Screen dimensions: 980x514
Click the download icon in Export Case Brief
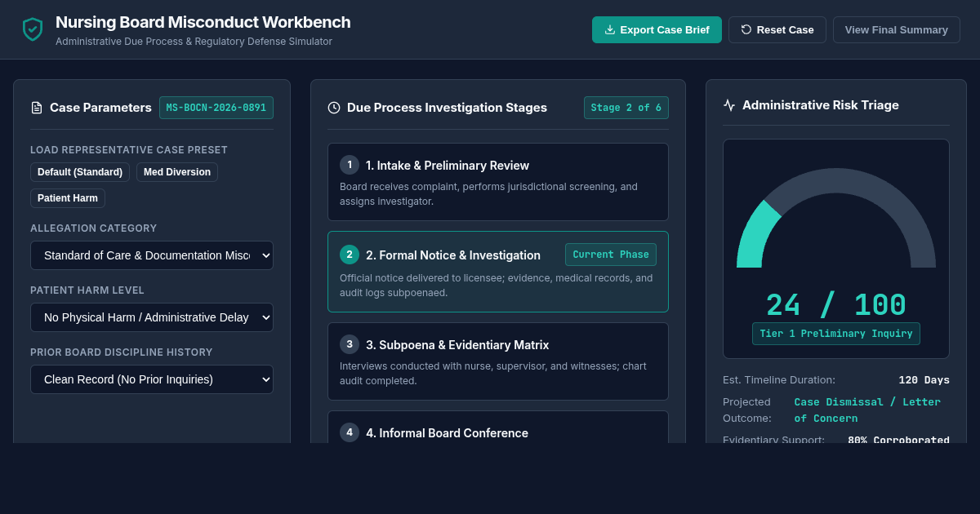point(610,29)
